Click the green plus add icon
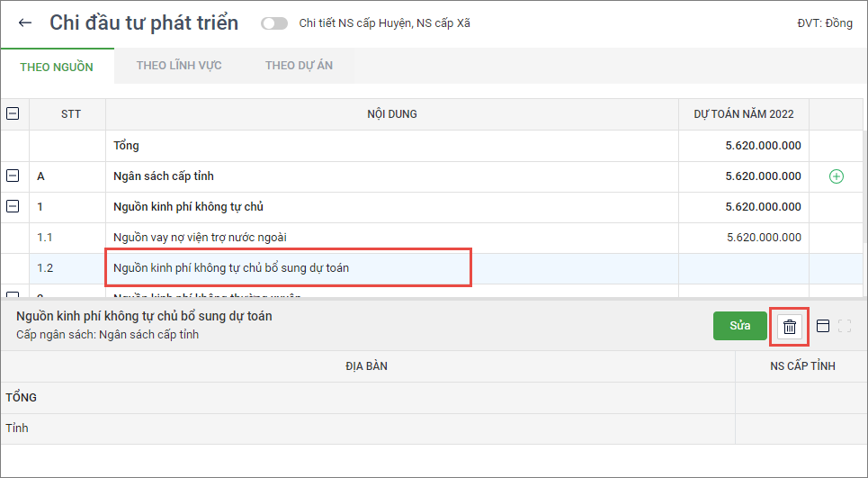This screenshot has height=478, width=868. coord(836,176)
